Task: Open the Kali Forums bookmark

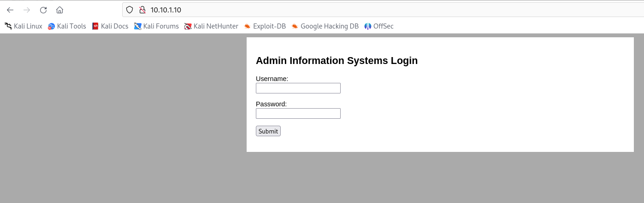Action: click(156, 26)
